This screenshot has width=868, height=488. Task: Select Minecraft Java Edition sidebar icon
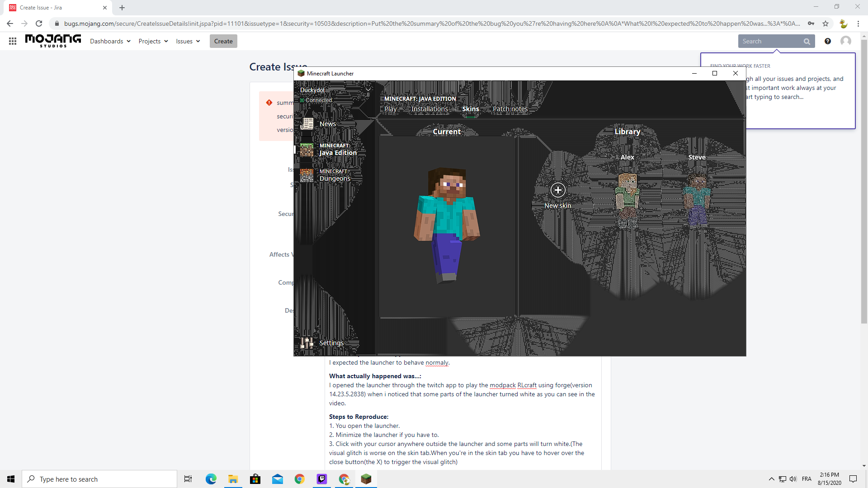[x=307, y=150]
